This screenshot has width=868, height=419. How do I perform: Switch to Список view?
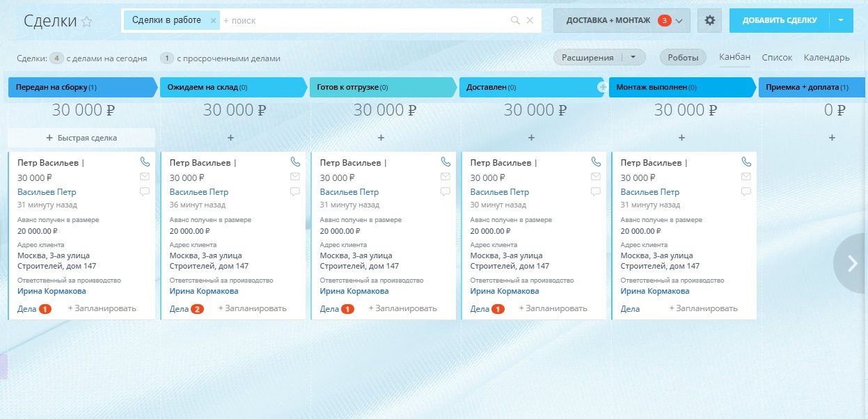click(777, 58)
